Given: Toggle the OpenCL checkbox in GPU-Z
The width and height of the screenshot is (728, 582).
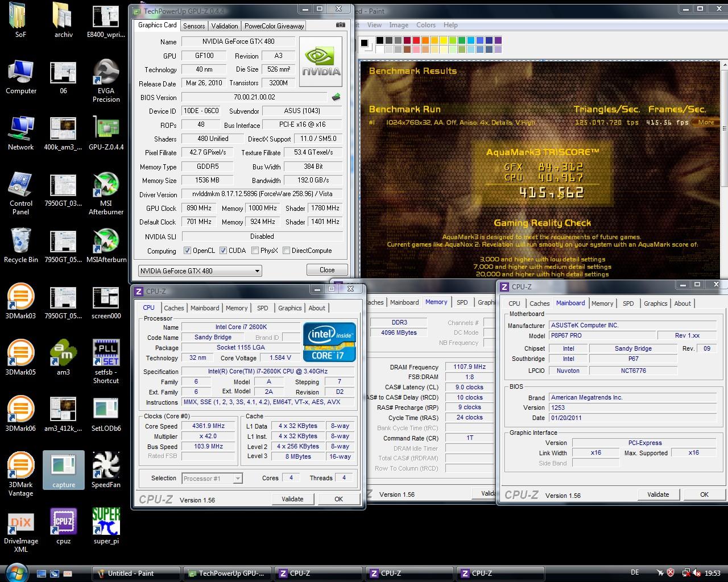Looking at the screenshot, I should coord(188,251).
